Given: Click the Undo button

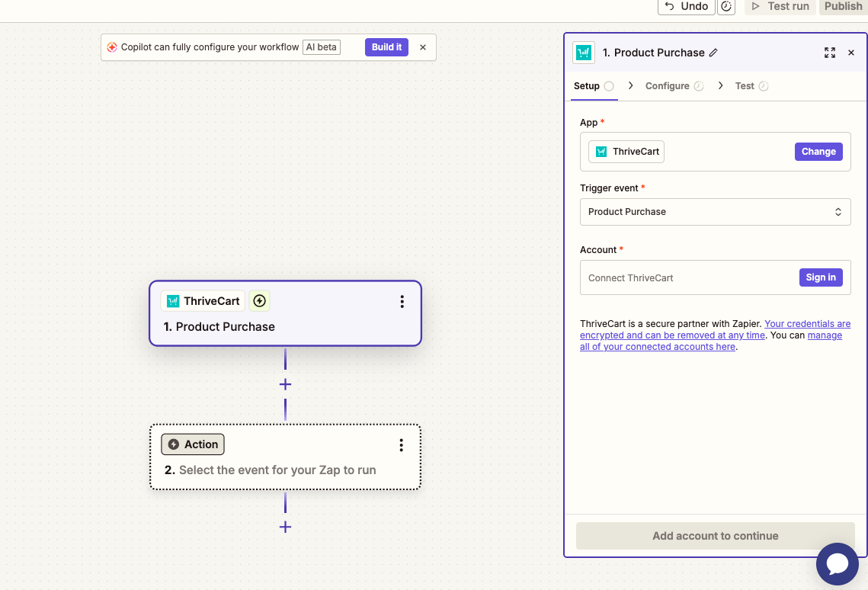Looking at the screenshot, I should tap(687, 7).
